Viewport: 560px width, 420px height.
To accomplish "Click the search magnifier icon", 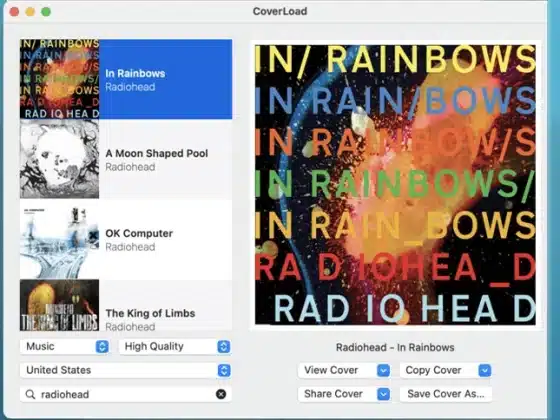I will pos(31,394).
